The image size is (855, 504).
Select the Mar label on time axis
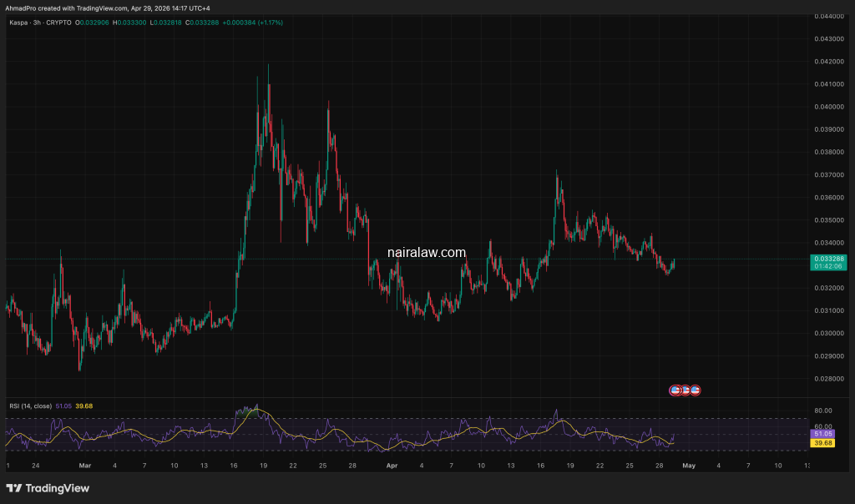coord(83,465)
